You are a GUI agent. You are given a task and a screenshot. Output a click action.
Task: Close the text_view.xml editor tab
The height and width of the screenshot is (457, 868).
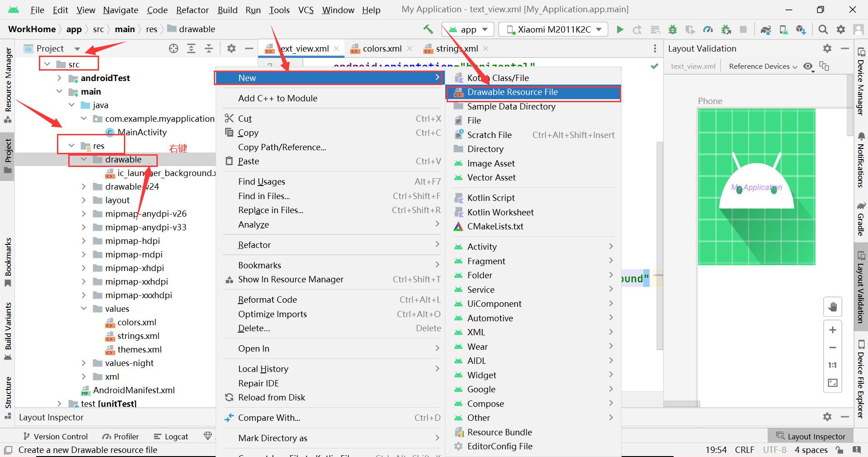coord(336,48)
